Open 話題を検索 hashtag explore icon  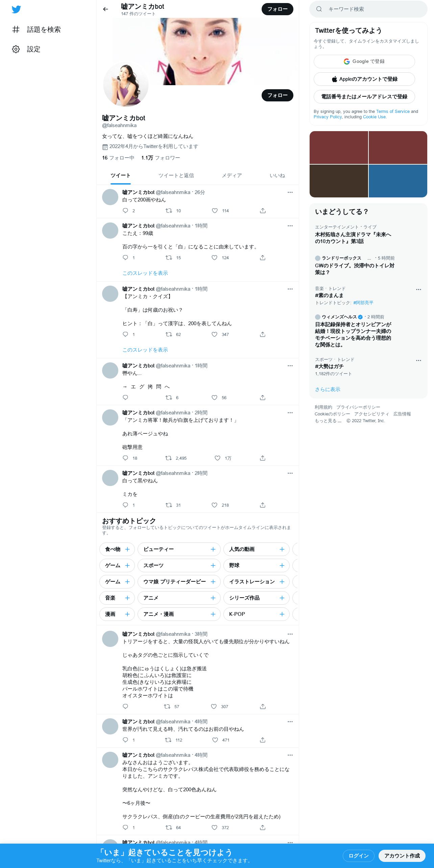pyautogui.click(x=16, y=29)
